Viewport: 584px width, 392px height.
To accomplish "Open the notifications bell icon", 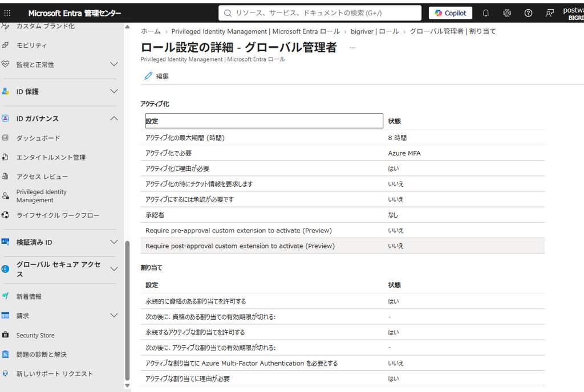I will [486, 13].
